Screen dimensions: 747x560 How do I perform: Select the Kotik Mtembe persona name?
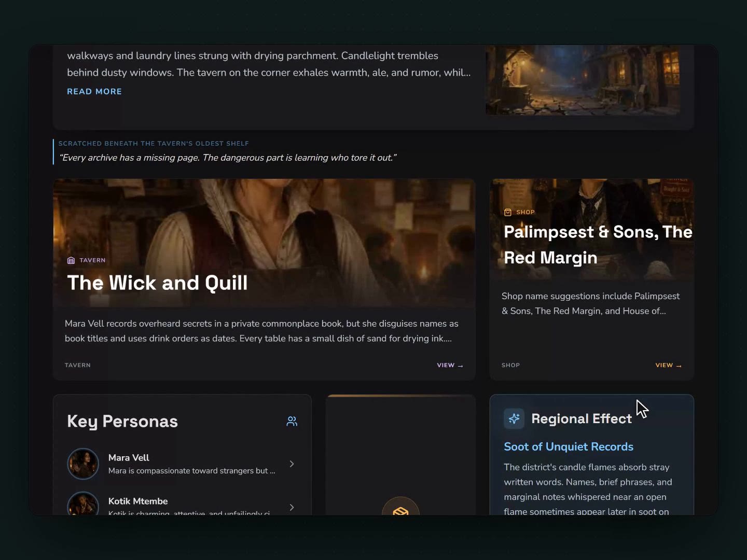pos(138,501)
